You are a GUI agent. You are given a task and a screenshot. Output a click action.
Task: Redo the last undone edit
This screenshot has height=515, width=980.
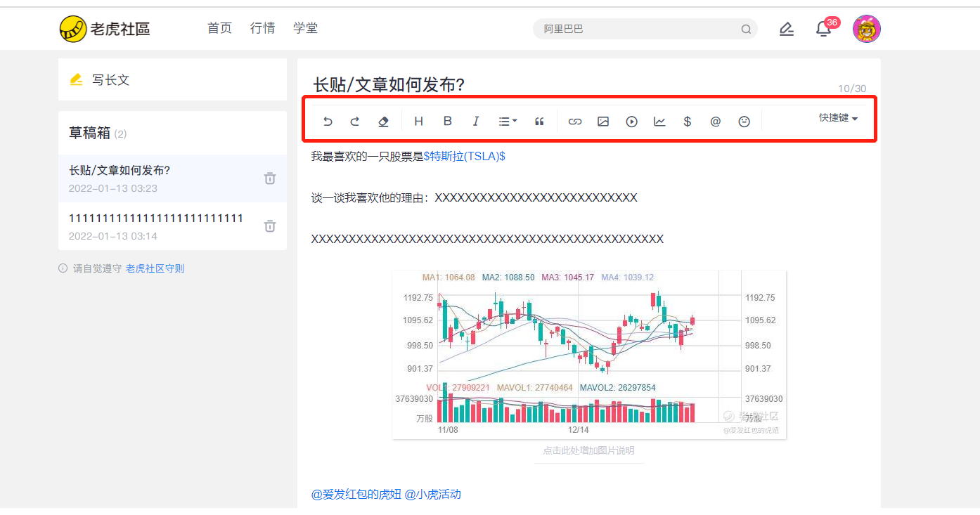coord(355,122)
